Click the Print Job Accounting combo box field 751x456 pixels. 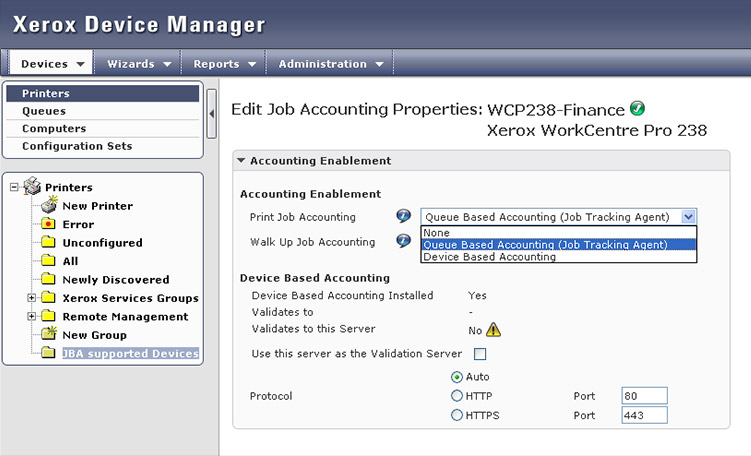[x=558, y=217]
